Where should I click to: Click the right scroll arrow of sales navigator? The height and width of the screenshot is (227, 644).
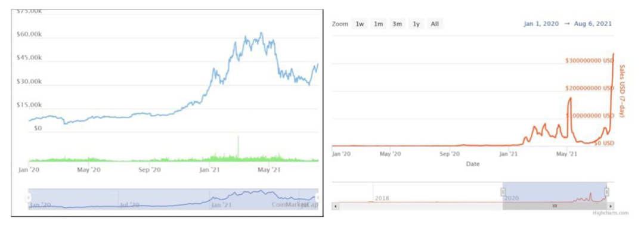tap(611, 206)
